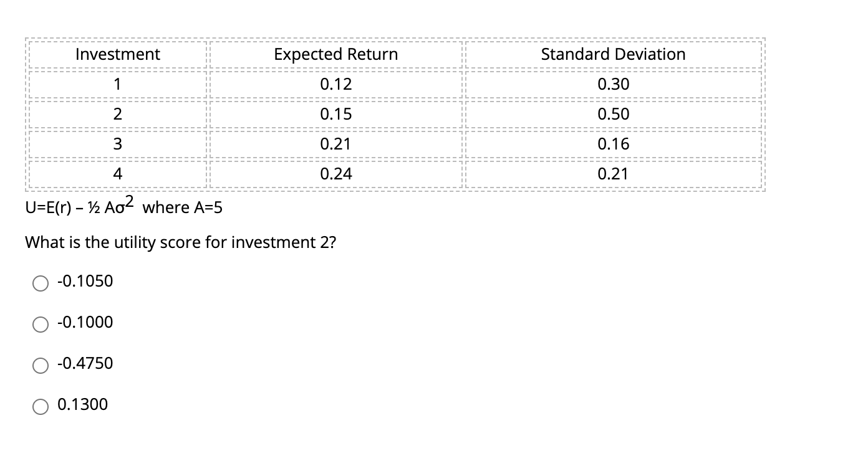This screenshot has width=868, height=466.
Task: Click the expected return value 0.15
Action: 335,114
